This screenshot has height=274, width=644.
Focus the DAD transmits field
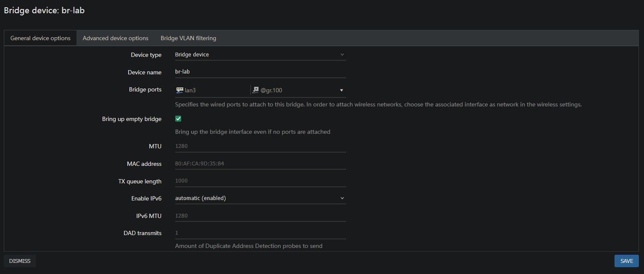click(260, 233)
